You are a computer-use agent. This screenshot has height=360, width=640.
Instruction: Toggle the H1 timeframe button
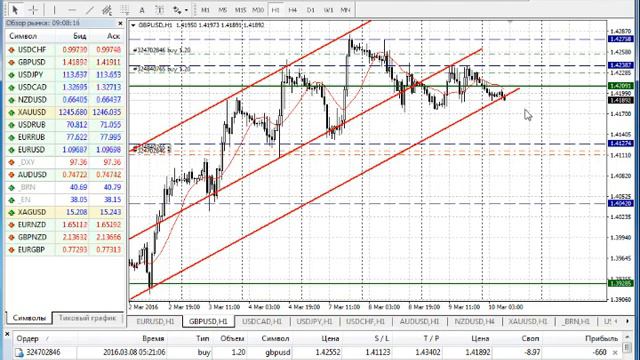276,9
